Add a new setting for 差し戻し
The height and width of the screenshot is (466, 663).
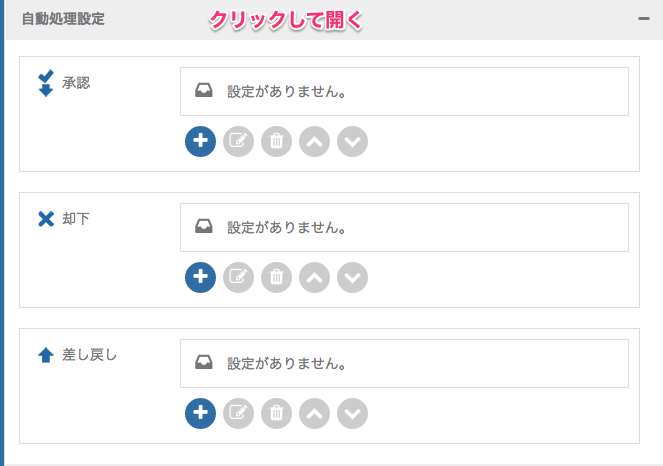coord(200,414)
